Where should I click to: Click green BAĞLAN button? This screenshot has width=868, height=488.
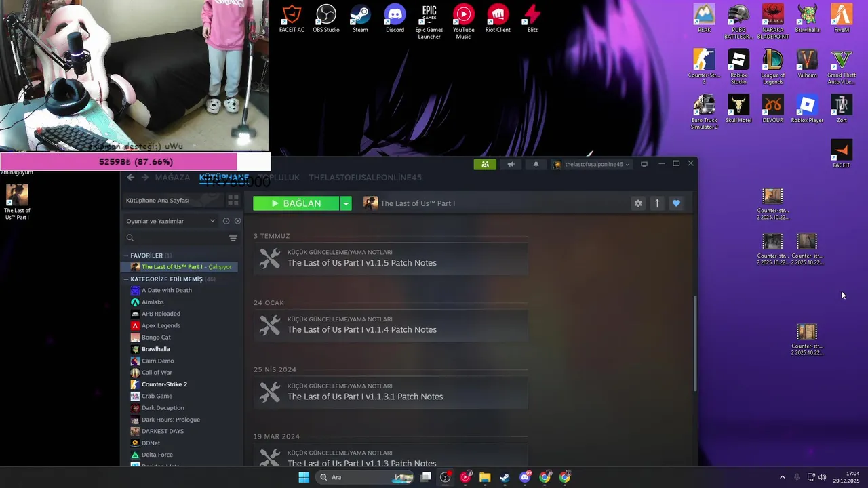296,203
